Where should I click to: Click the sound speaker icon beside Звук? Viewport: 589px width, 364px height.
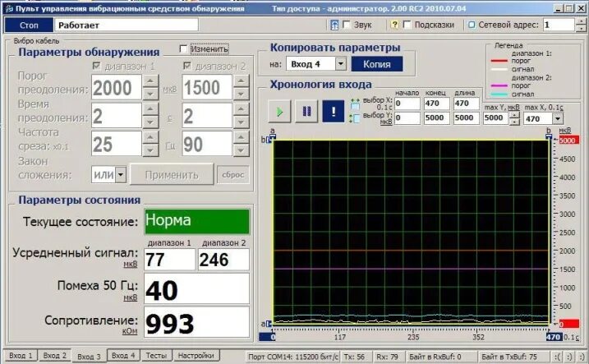tap(334, 25)
